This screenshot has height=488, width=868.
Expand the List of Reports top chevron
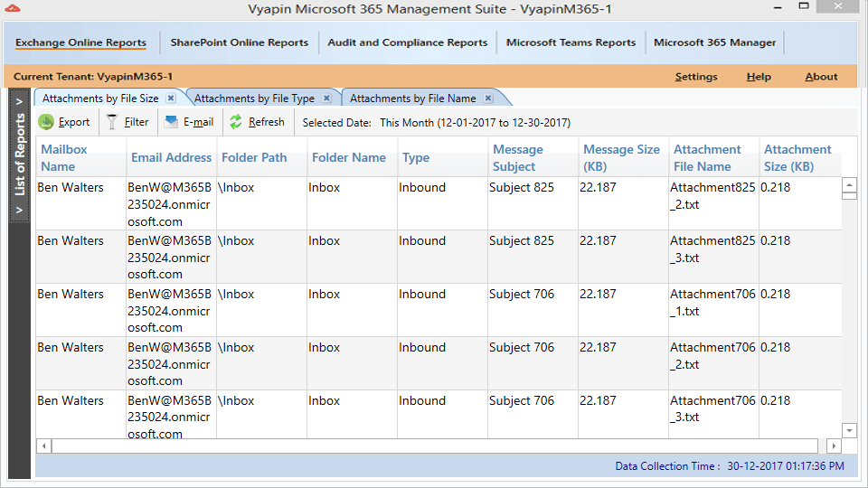tap(19, 101)
